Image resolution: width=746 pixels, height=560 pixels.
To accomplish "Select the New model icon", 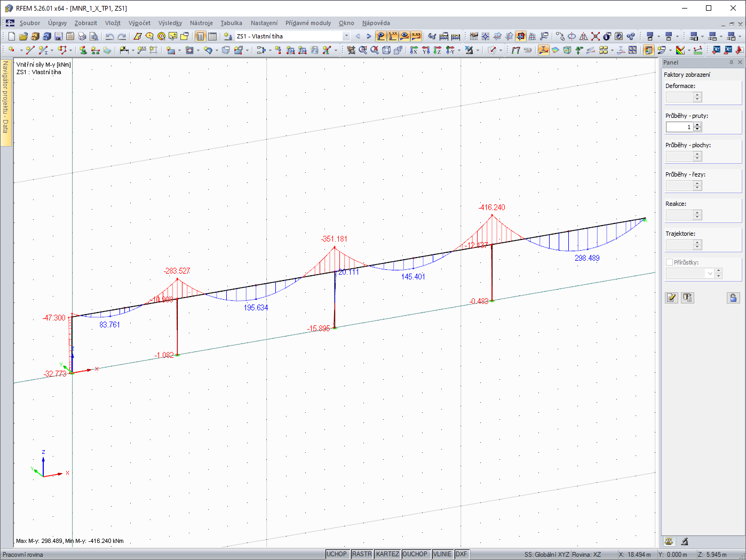I will [x=11, y=36].
